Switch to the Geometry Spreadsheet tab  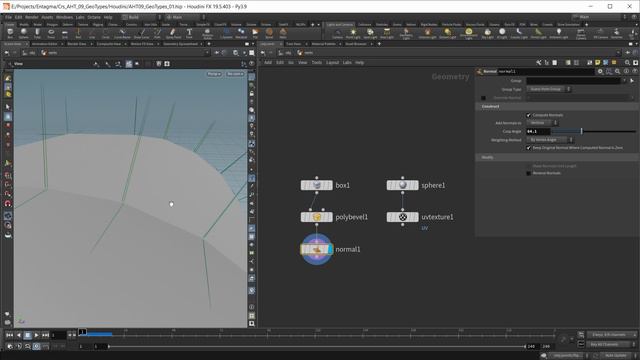(180, 44)
